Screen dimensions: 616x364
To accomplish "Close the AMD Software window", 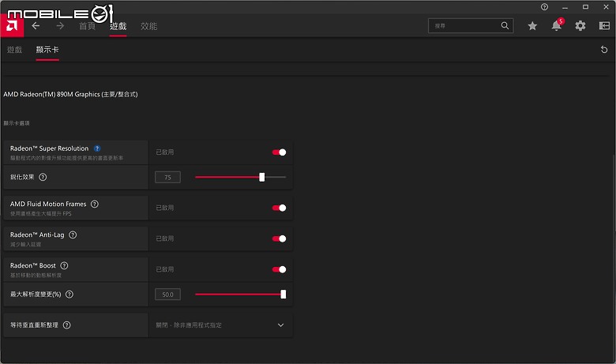I will [x=606, y=6].
